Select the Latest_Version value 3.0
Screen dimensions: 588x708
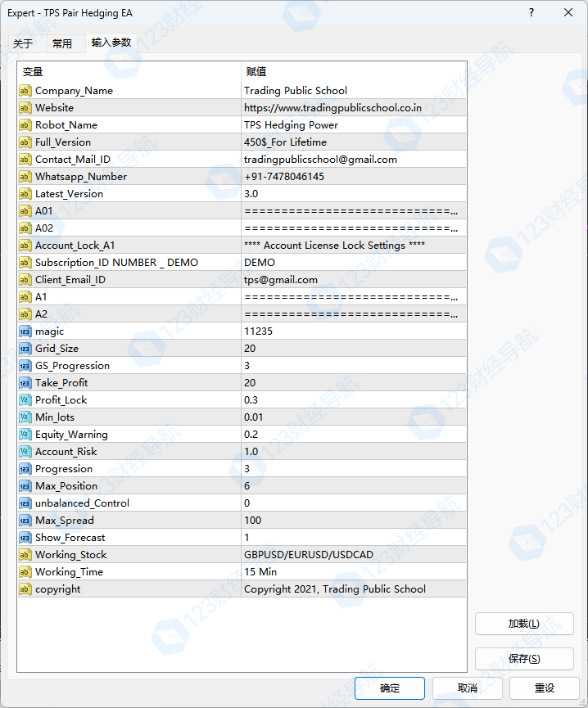251,194
